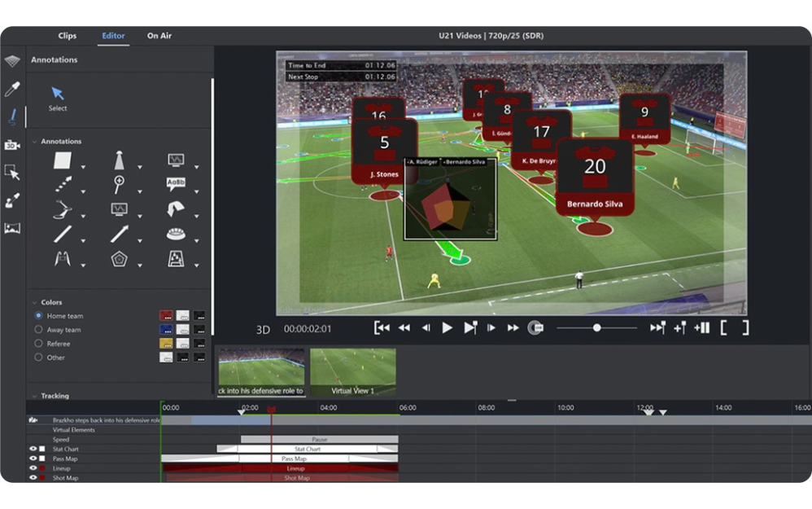This screenshot has height=509, width=812.
Task: Open Referee yellow primary color swatch
Action: (x=166, y=343)
